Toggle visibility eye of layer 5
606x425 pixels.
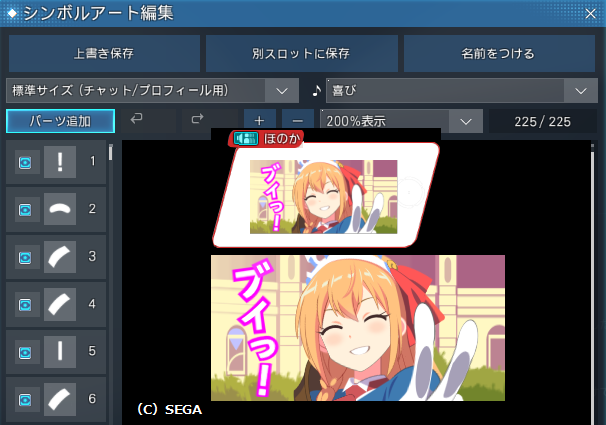[x=26, y=352]
